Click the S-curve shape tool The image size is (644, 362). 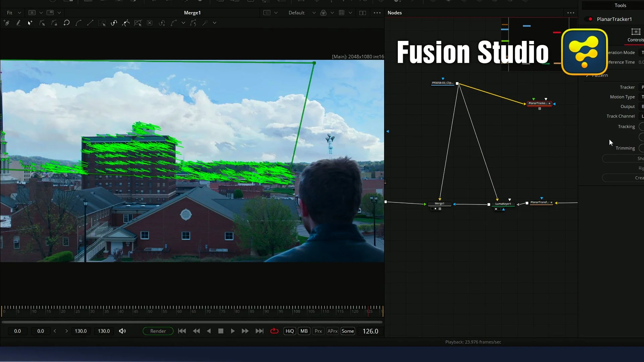click(114, 23)
